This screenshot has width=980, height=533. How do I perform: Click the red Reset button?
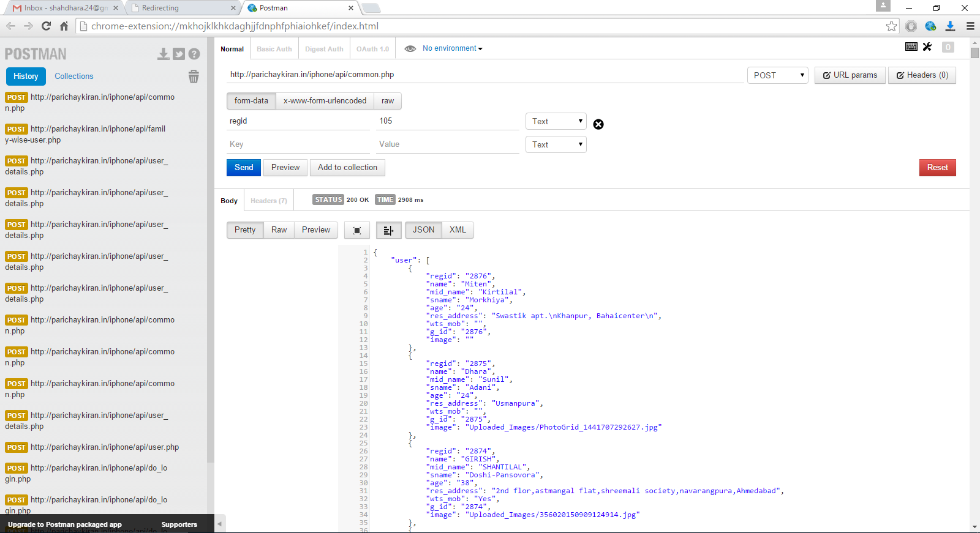tap(937, 168)
